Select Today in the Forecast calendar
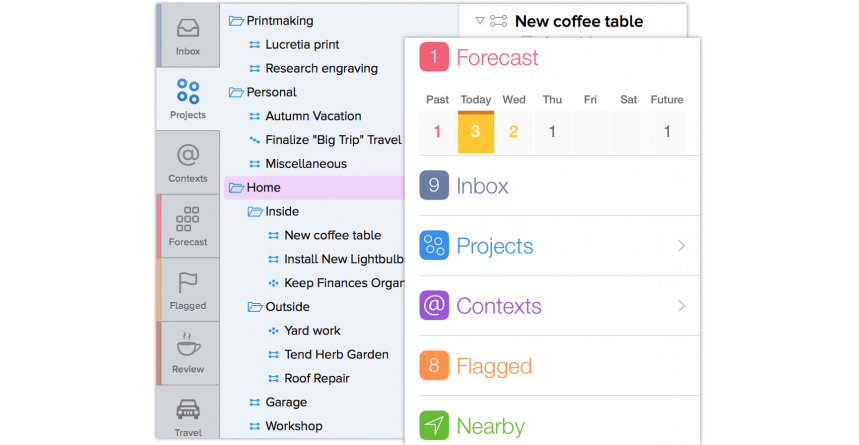Image resolution: width=859 pixels, height=445 pixels. [x=475, y=130]
